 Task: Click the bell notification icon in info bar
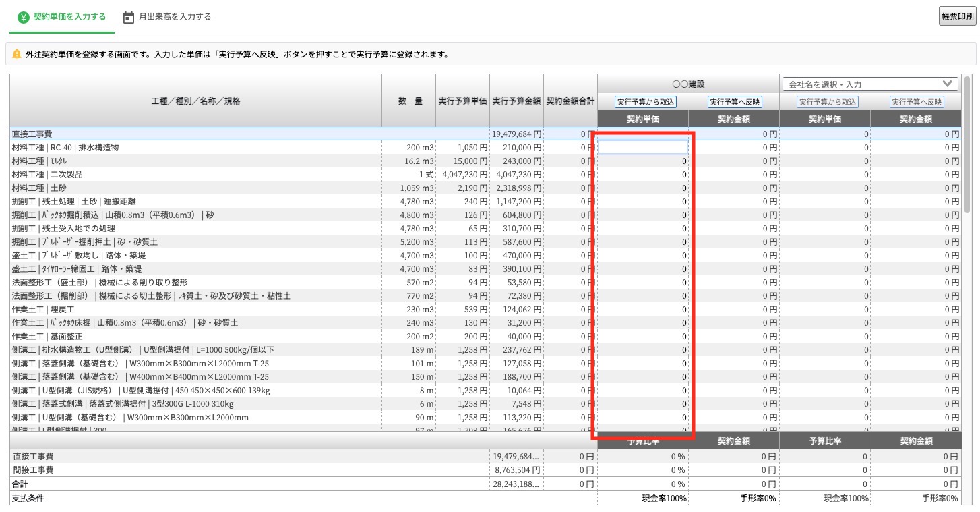click(17, 55)
